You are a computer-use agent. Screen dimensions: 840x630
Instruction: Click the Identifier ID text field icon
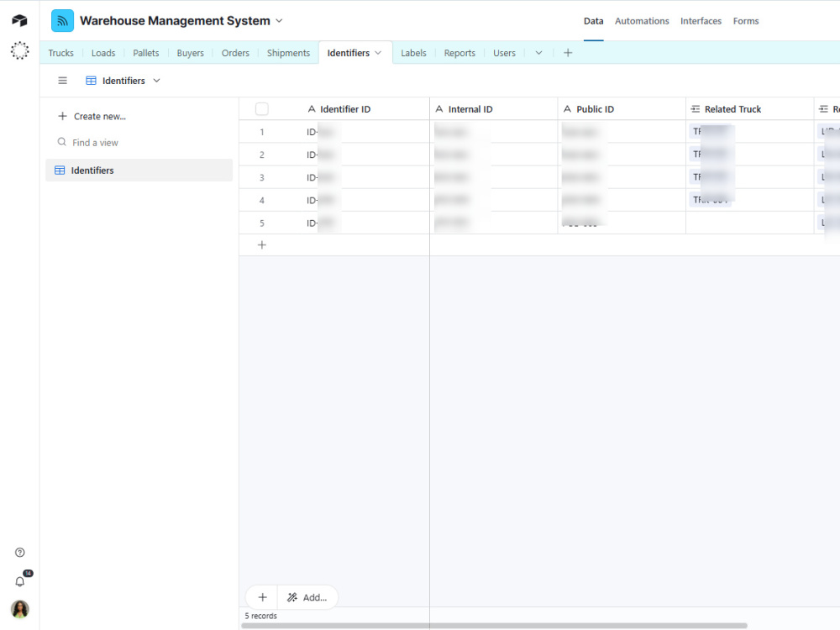tap(312, 108)
